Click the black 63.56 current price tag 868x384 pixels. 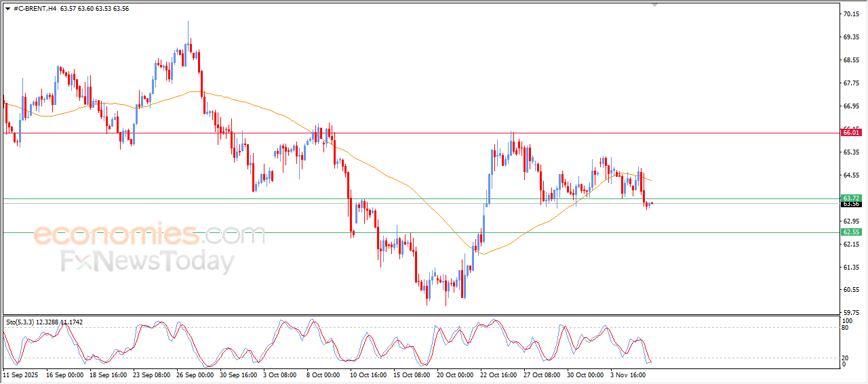(x=850, y=204)
